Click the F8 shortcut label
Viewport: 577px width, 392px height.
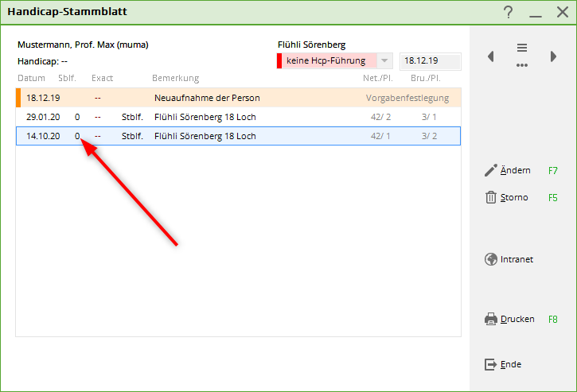tap(552, 319)
